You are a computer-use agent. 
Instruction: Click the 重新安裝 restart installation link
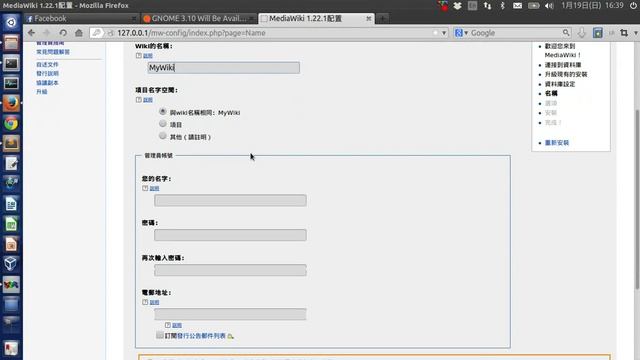pos(557,143)
